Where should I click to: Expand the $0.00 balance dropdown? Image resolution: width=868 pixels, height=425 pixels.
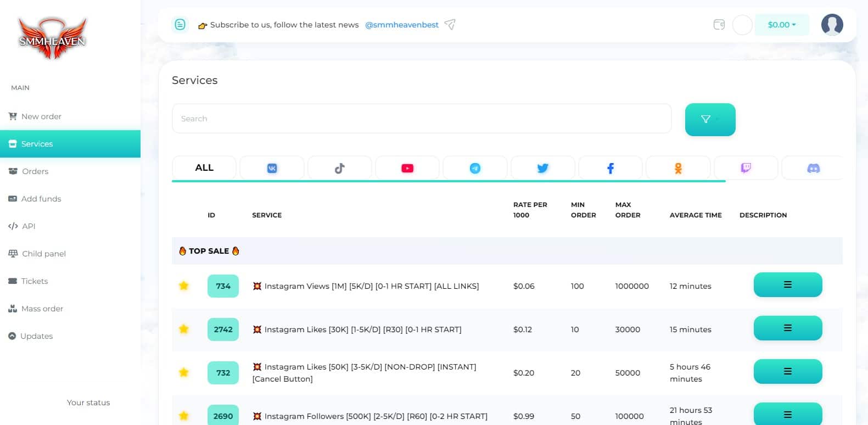pos(781,25)
